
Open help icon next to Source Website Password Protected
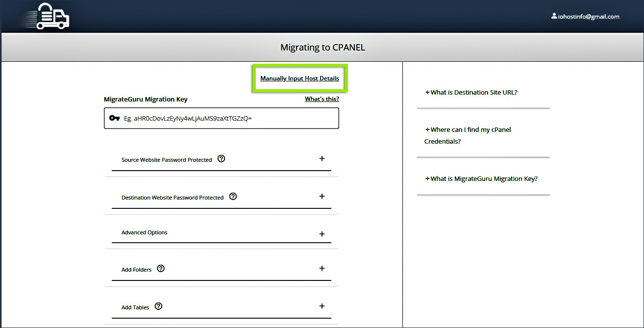[x=222, y=158]
